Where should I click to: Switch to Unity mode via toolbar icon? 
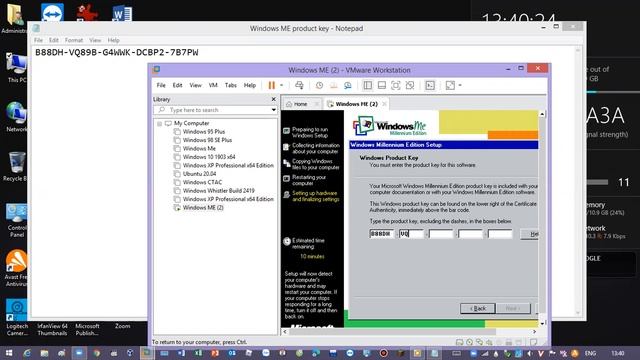click(410, 85)
